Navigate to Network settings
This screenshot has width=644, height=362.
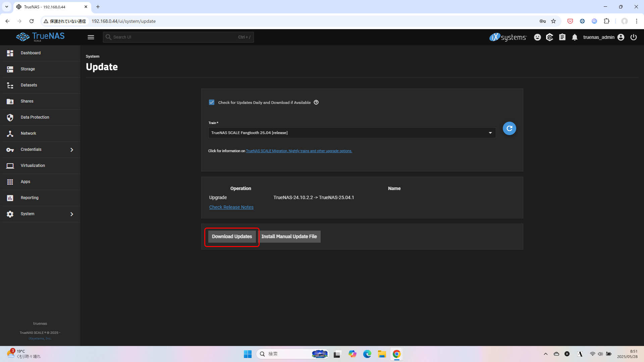click(40, 133)
